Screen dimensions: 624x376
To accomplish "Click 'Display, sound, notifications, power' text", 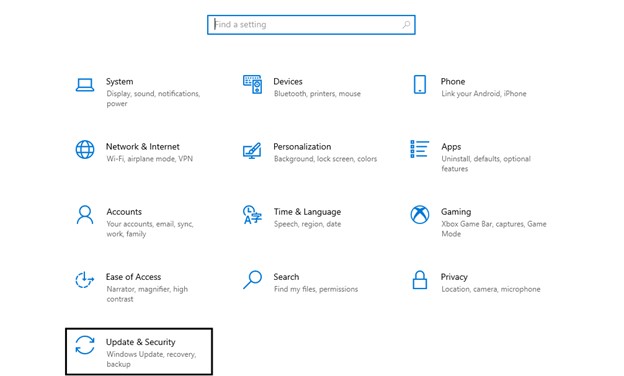I will pyautogui.click(x=153, y=99).
